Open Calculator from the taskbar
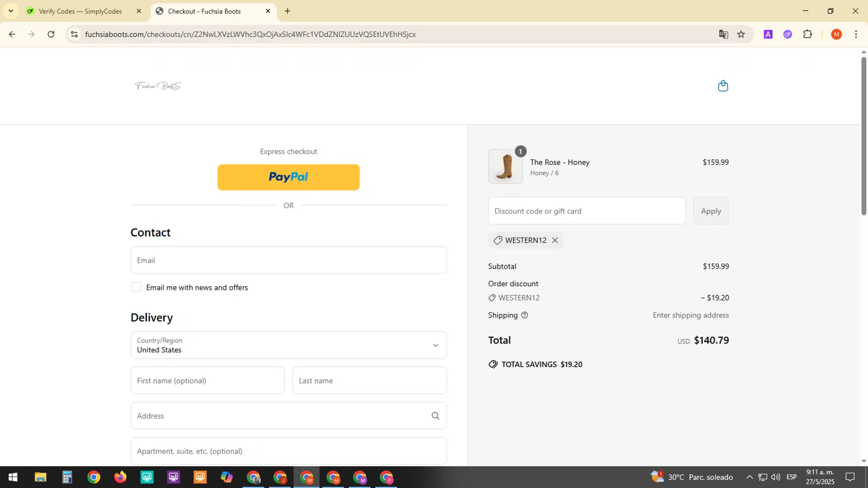This screenshot has width=868, height=488. 67,478
